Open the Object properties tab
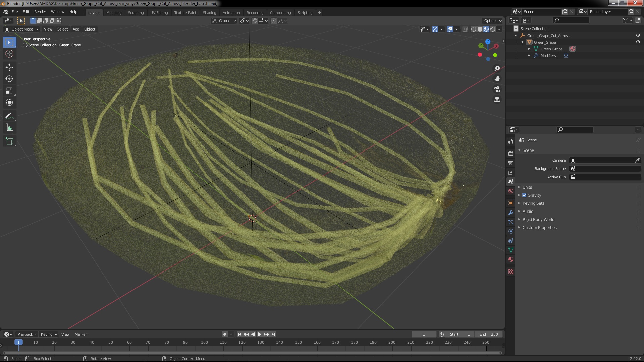 tap(511, 203)
